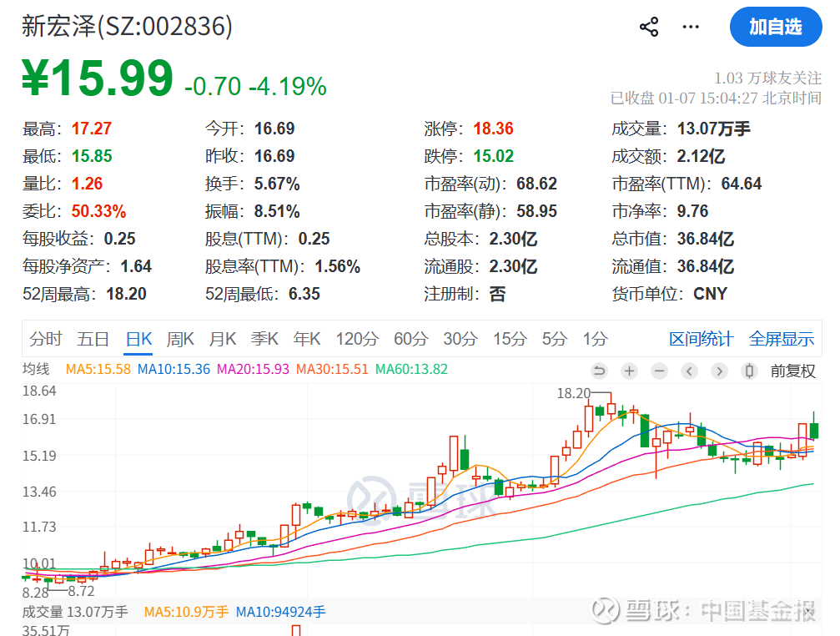Click the share icon
Viewport: 840px width, 636px height.
649,27
